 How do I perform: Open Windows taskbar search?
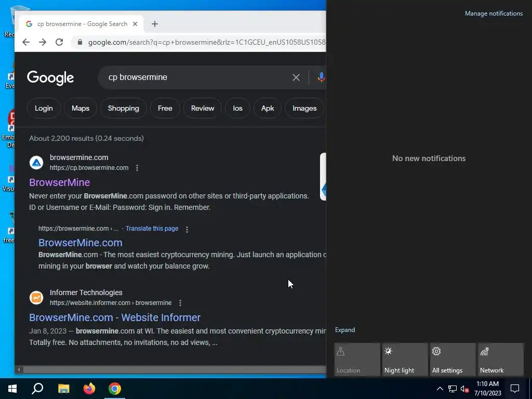point(37,389)
